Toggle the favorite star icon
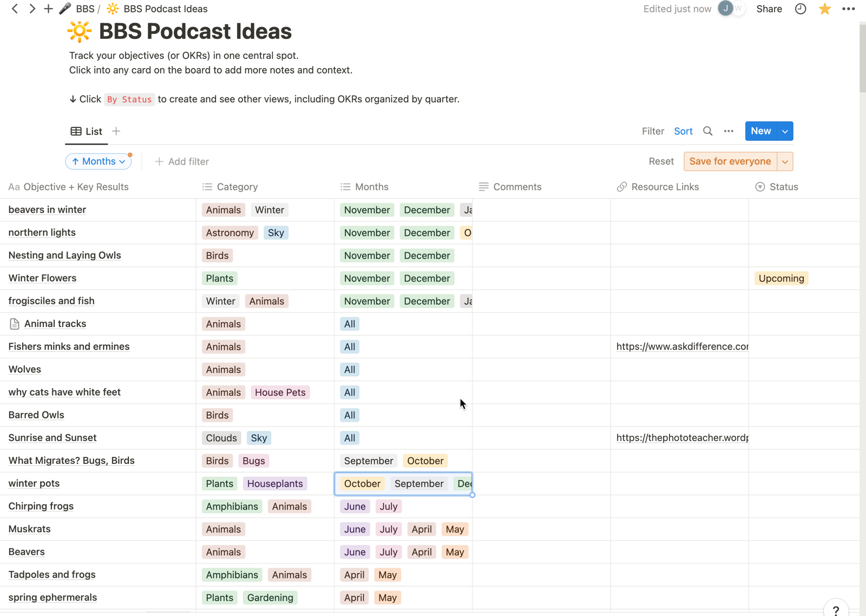This screenshot has width=866, height=616. (824, 9)
